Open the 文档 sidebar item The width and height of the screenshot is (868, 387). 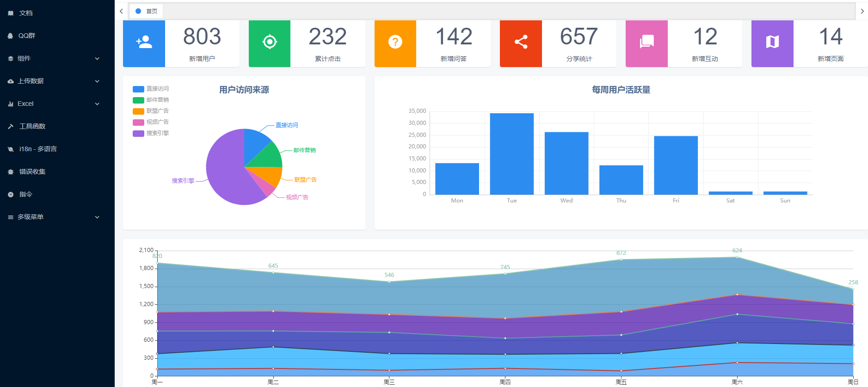coord(26,13)
